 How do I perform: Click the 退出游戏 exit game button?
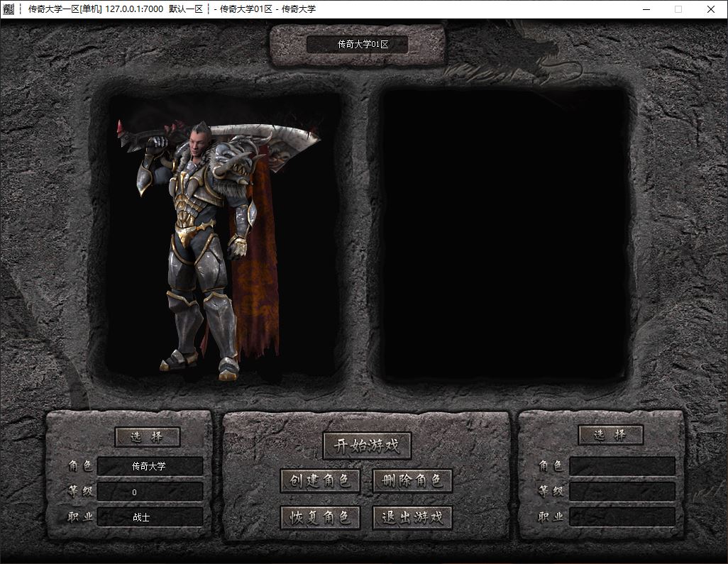pos(412,517)
